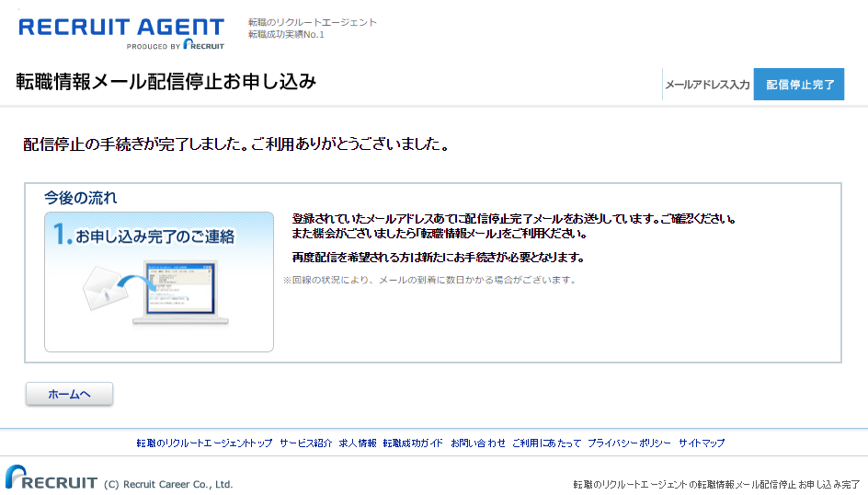Screen dimensions: 868x495
Task: Click the '1.お申し込み完了のご連絡' banner heading
Action: 144,236
